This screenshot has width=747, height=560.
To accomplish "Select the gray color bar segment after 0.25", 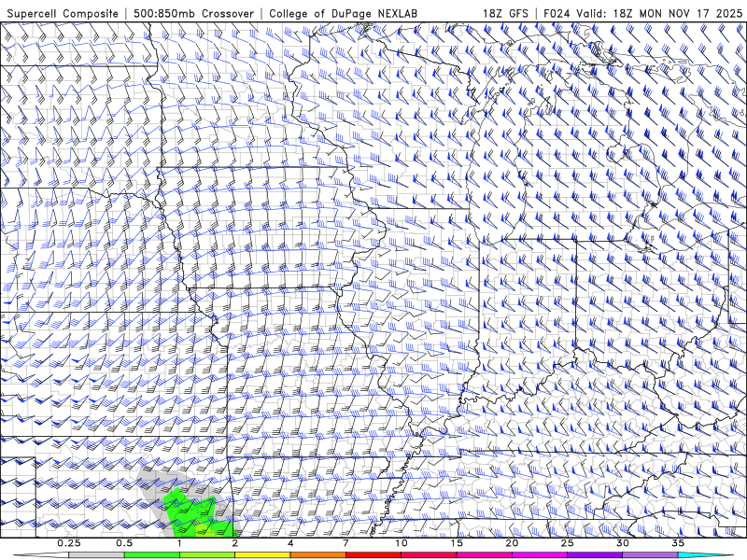I will tap(97, 555).
